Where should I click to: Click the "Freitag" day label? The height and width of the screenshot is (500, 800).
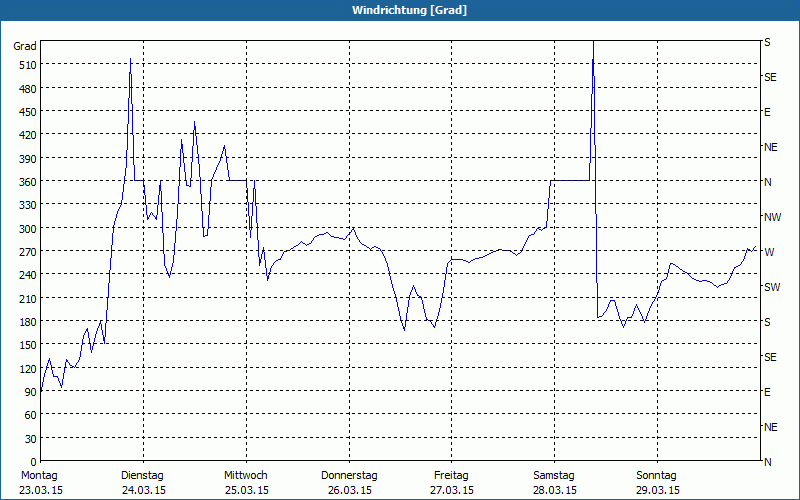[451, 476]
